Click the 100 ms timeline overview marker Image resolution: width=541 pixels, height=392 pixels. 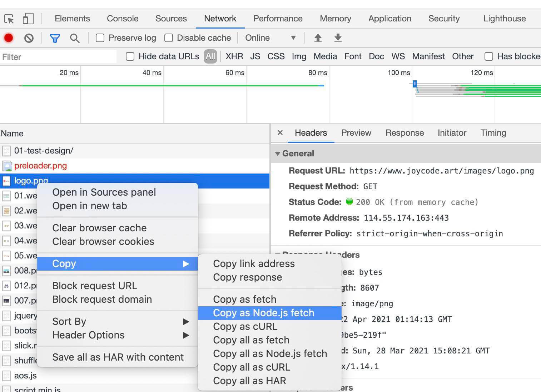[399, 73]
